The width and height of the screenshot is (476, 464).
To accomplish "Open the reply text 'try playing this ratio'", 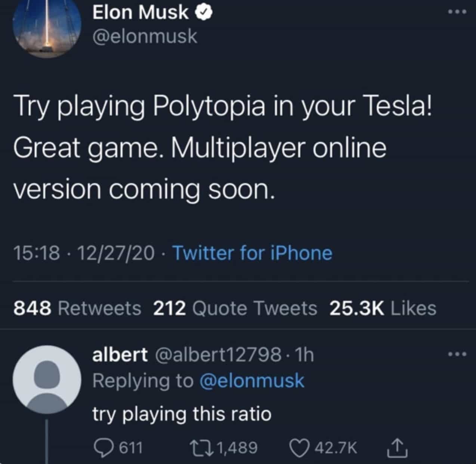I will point(182,414).
